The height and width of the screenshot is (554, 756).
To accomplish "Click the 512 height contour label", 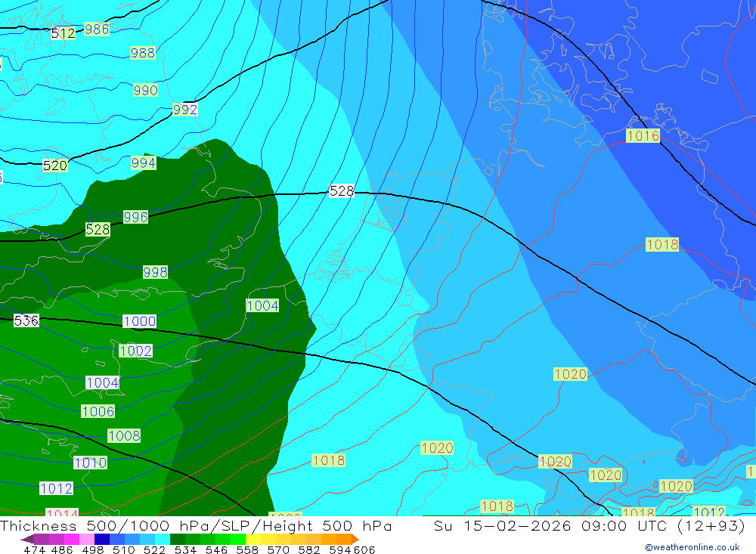I will [x=64, y=33].
